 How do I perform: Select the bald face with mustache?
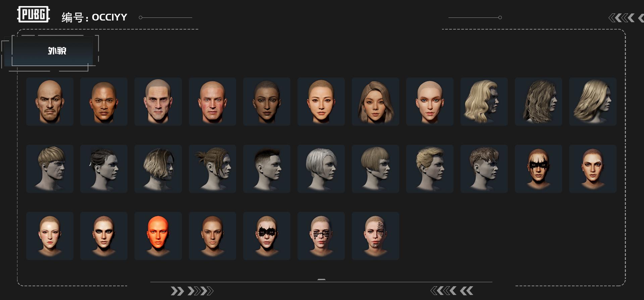(50, 101)
